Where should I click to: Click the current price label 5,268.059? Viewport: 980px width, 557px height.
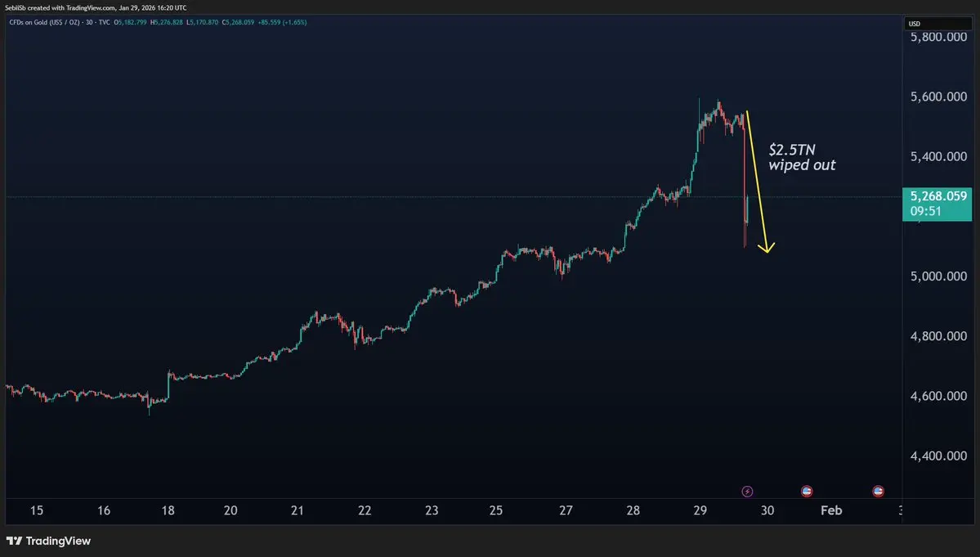point(938,196)
